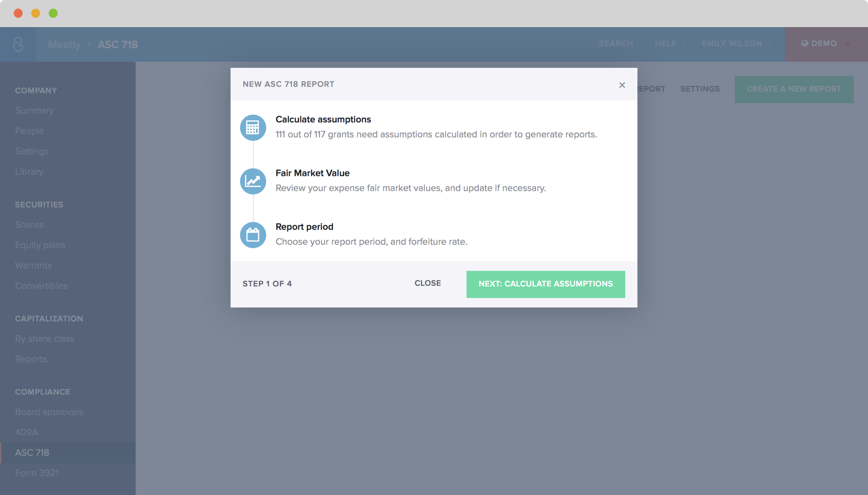This screenshot has height=495, width=868.
Task: Close the New ASC 718 Report dialog with X
Action: (622, 85)
